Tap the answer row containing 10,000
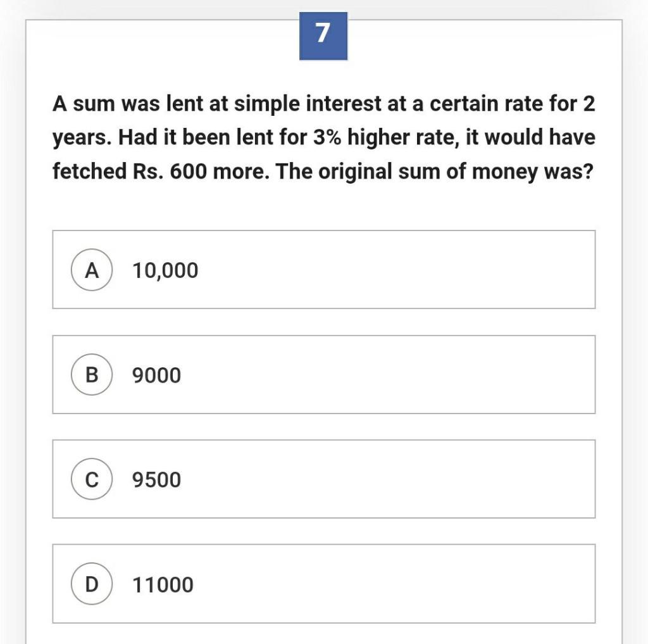The image size is (648, 644). tap(323, 268)
